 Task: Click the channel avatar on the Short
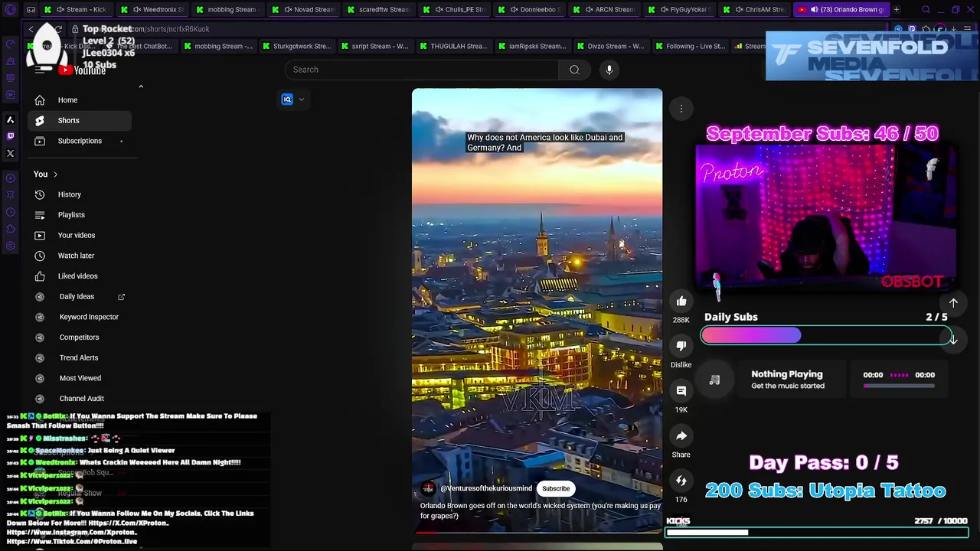(x=428, y=488)
